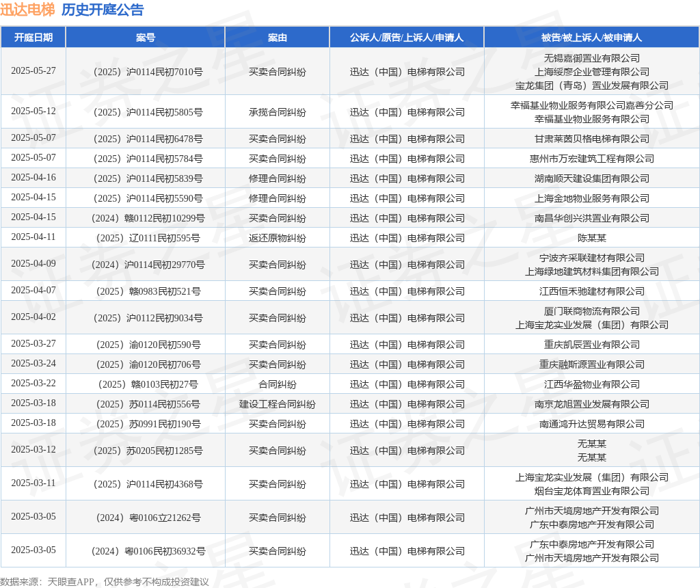This screenshot has height=588, width=700.
Task: Click the 开庭日期 column header
Action: (33, 38)
